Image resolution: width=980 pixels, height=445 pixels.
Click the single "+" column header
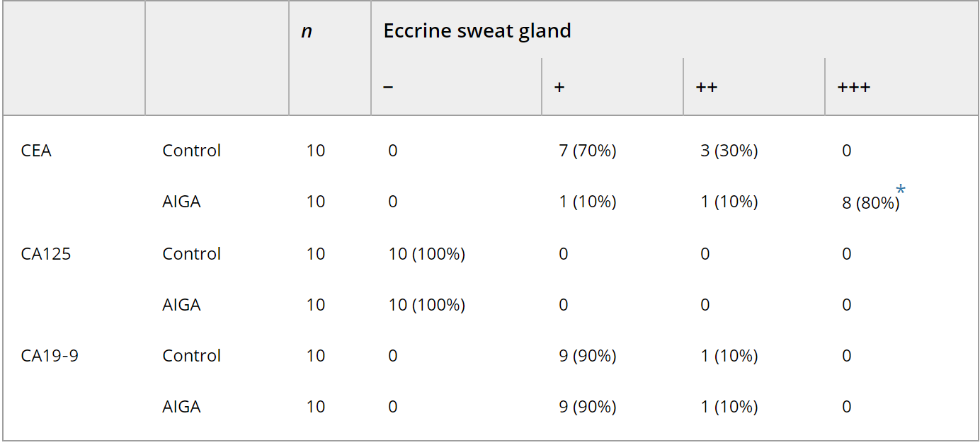click(559, 87)
